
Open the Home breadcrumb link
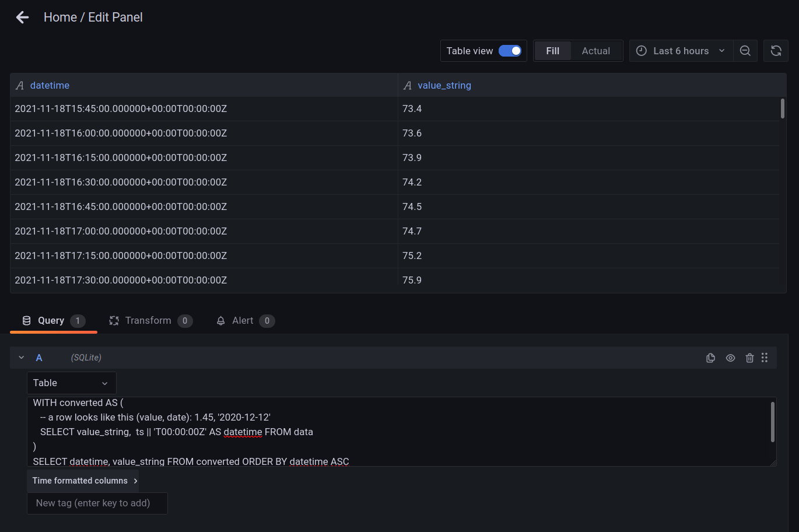[x=60, y=17]
